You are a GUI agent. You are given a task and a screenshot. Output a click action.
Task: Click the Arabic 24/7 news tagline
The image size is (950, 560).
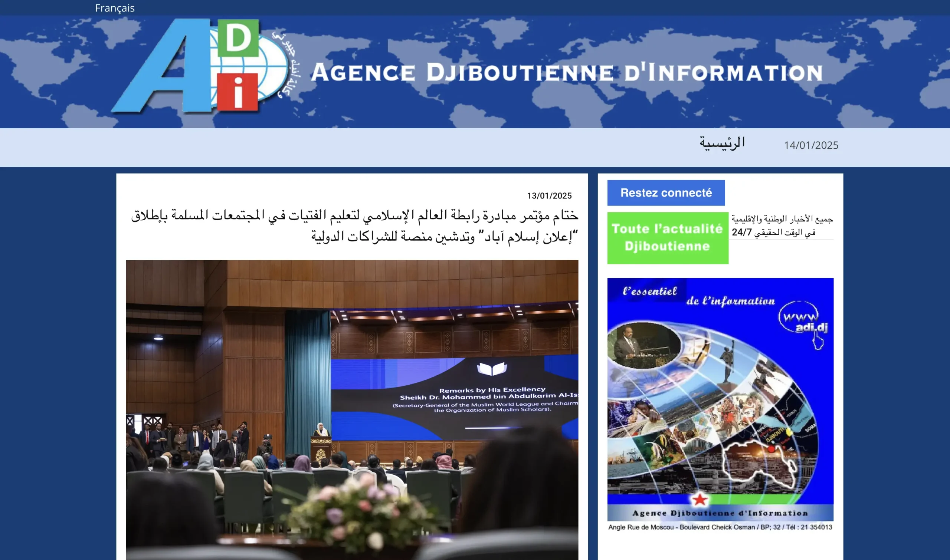tap(782, 225)
